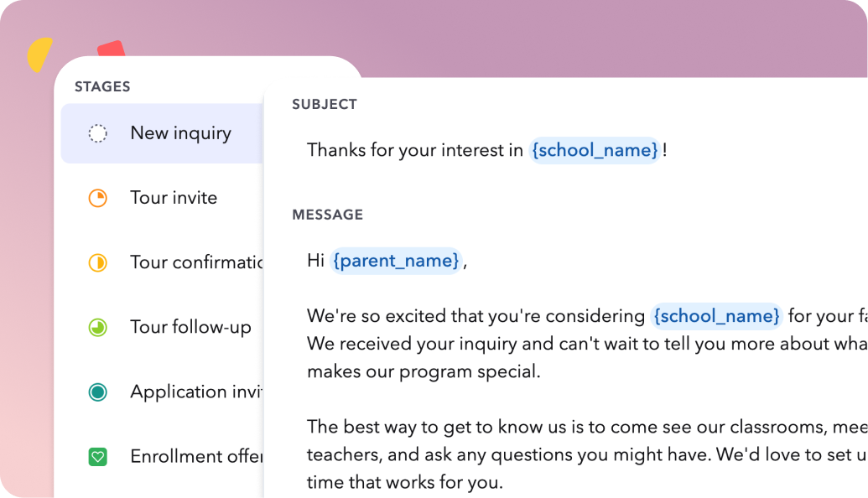868x498 pixels.
Task: Select the Tour follow-up stage
Action: point(162,328)
